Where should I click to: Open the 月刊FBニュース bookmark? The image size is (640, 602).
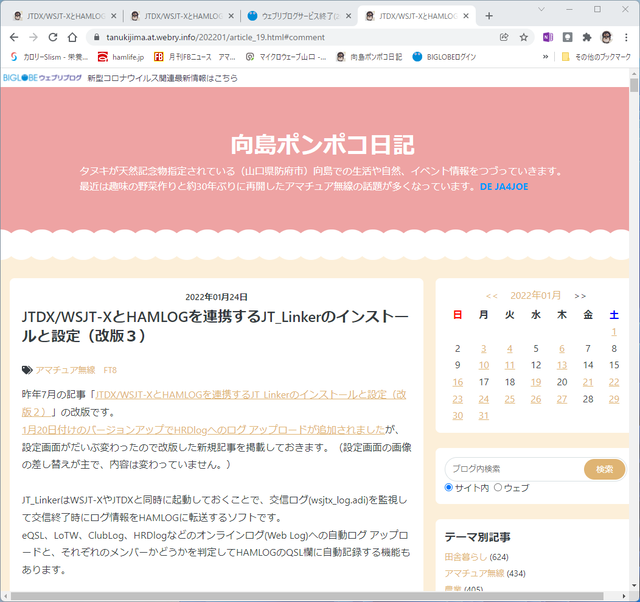pos(194,57)
